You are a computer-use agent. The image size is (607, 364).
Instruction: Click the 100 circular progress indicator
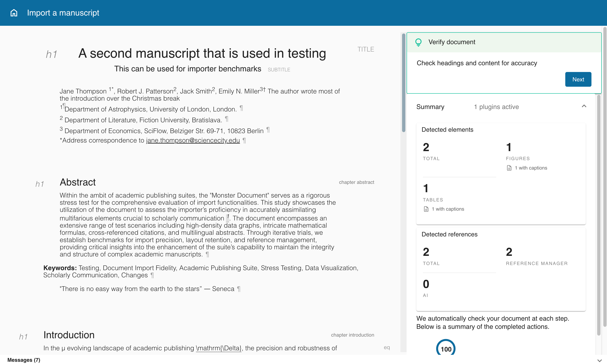[446, 348]
